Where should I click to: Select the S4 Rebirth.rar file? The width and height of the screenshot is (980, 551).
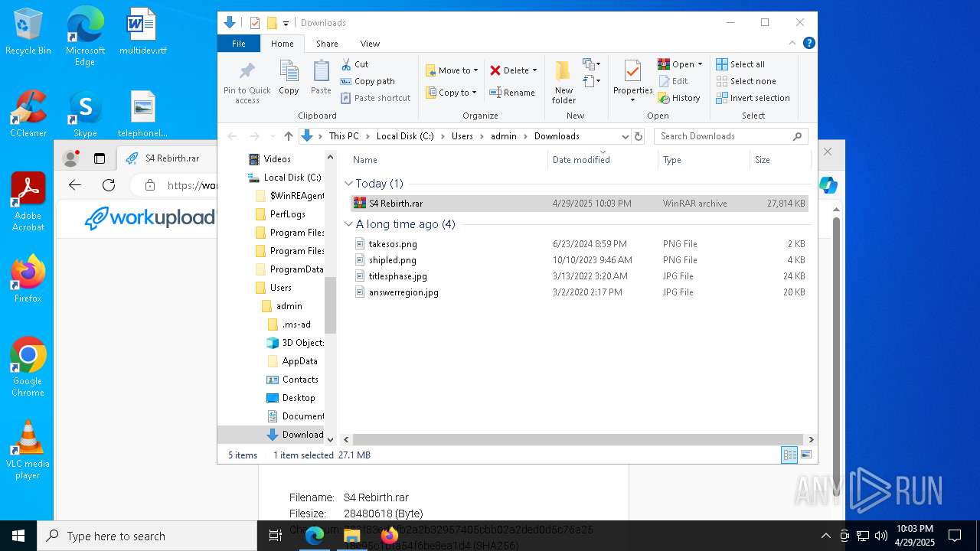(x=579, y=204)
